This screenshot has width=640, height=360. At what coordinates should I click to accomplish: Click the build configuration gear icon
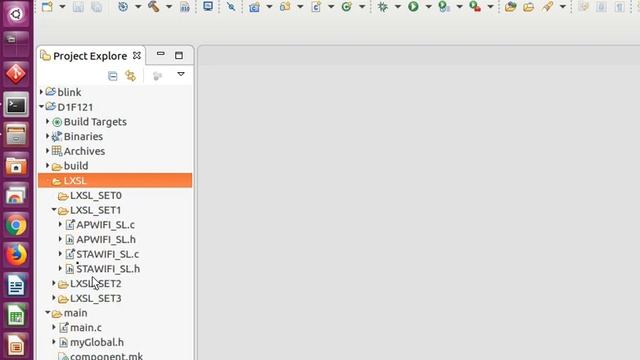point(123,7)
